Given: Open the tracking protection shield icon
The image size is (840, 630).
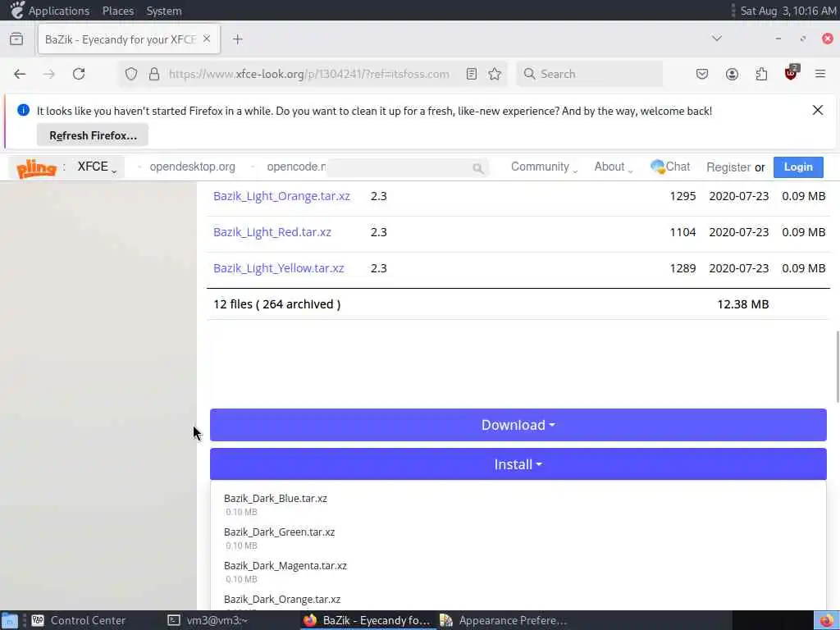Looking at the screenshot, I should tap(131, 74).
